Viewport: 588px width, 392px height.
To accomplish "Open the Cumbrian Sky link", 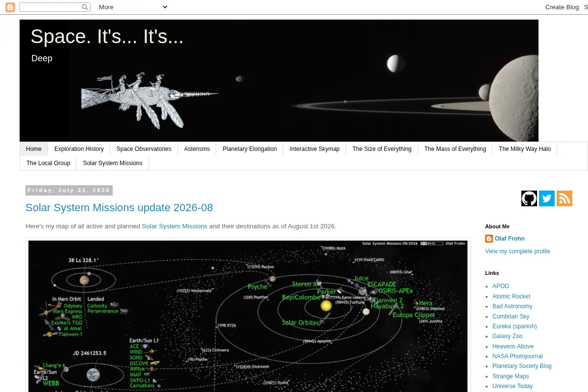I will click(x=511, y=317).
